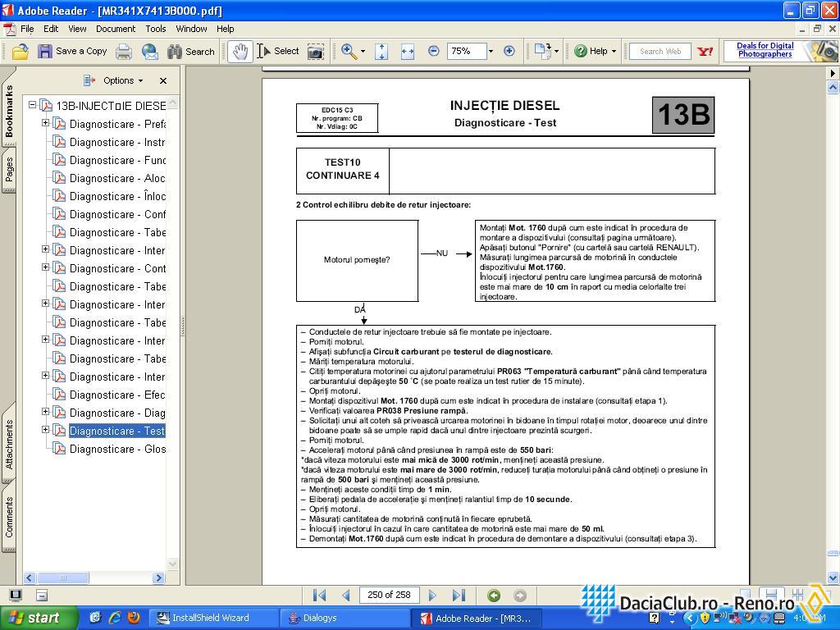
Task: Open the Diagnosticare - Glos bookmark
Action: click(117, 449)
